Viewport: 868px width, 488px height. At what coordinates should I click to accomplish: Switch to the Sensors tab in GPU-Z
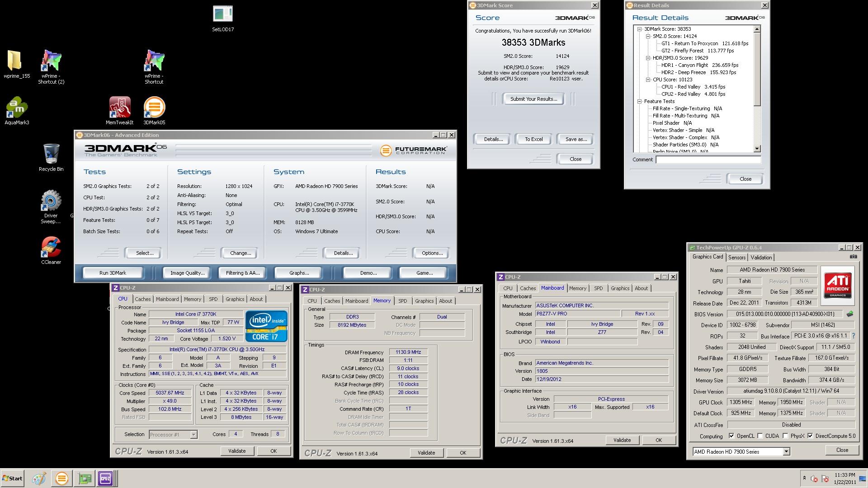[x=737, y=257]
